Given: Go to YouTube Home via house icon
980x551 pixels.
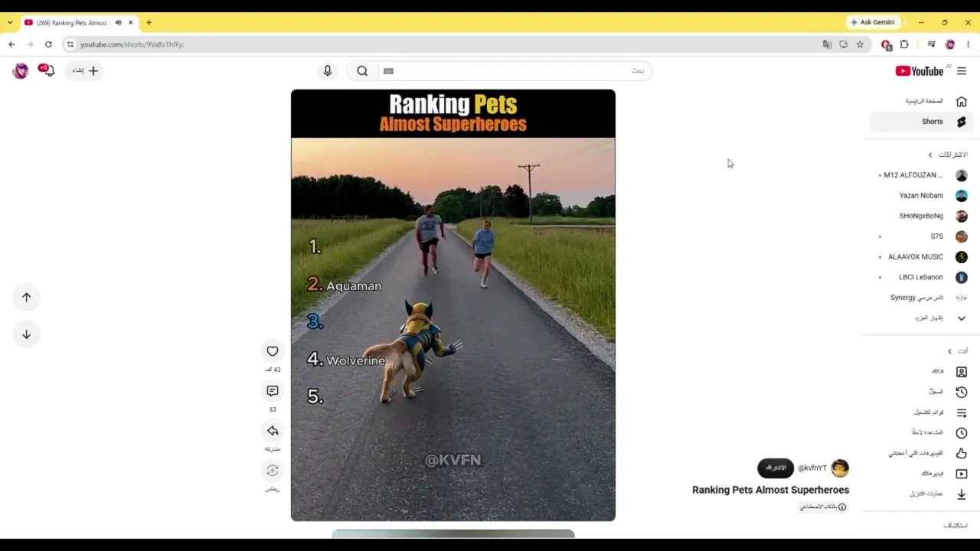Looking at the screenshot, I should pyautogui.click(x=962, y=101).
